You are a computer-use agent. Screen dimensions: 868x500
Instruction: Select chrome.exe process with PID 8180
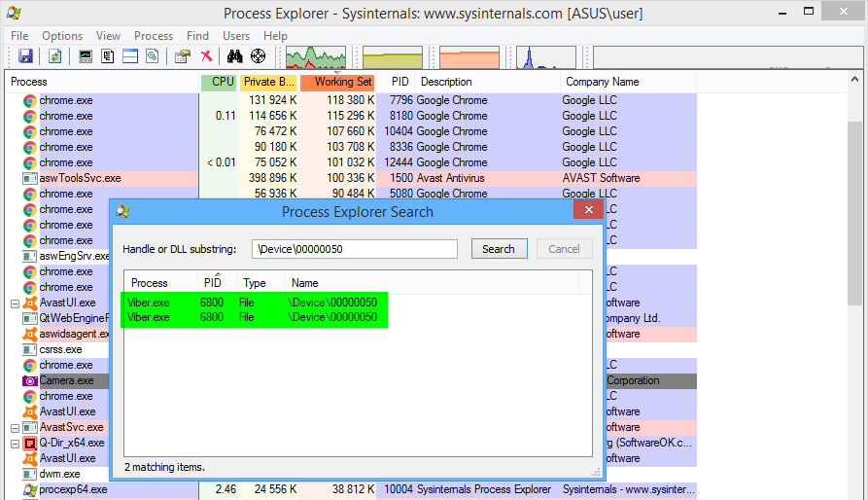point(351,116)
